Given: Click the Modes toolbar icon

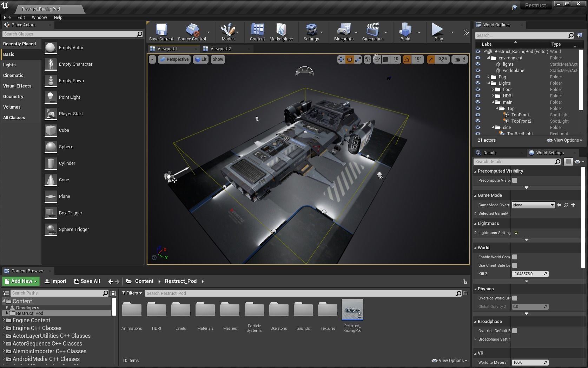Looking at the screenshot, I should pyautogui.click(x=228, y=32).
